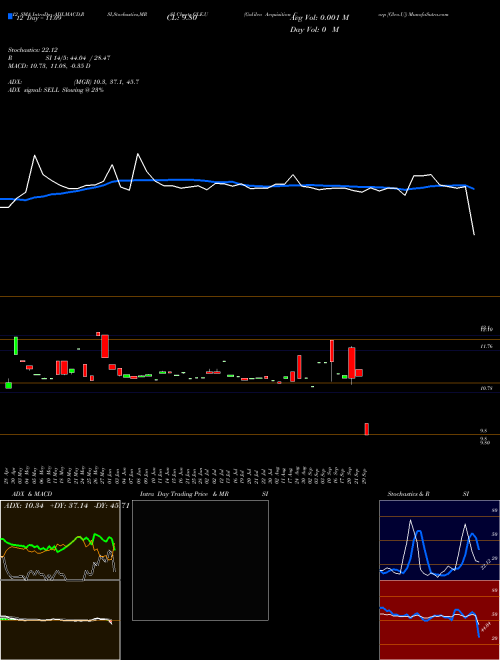Click the 11.76 price axis label
The height and width of the screenshot is (660, 500).
coord(487,346)
